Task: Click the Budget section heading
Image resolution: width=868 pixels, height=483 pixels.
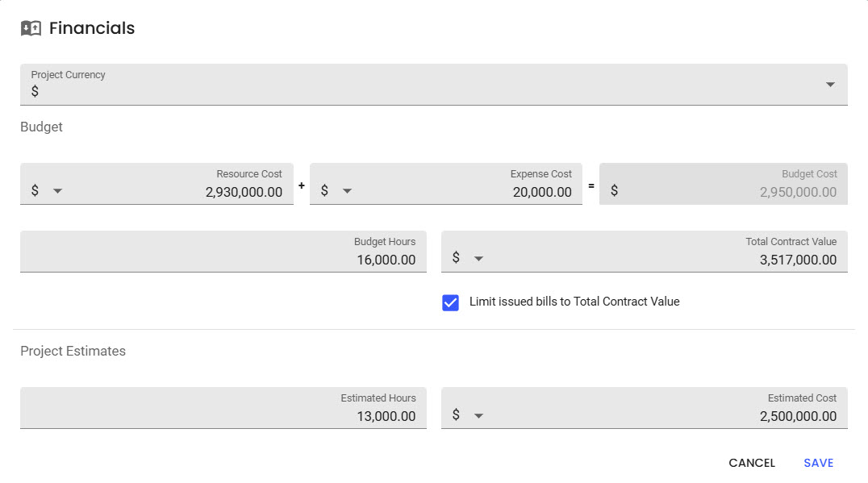Action: pos(41,127)
